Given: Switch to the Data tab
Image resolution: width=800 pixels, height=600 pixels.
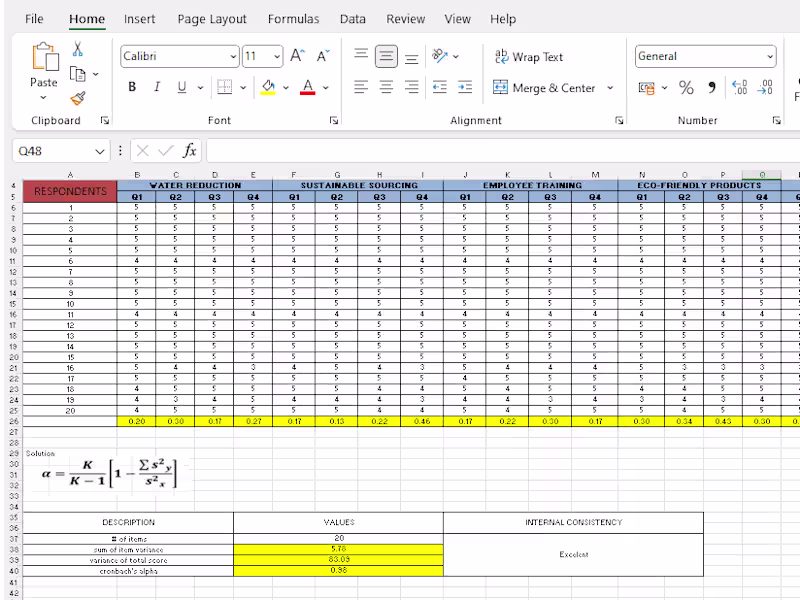Looking at the screenshot, I should point(353,19).
